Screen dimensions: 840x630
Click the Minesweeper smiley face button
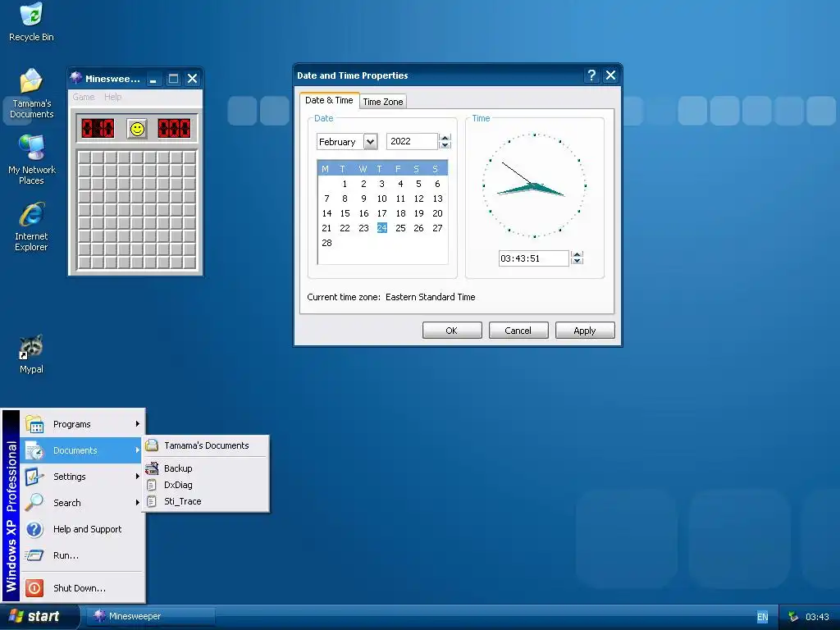point(137,129)
